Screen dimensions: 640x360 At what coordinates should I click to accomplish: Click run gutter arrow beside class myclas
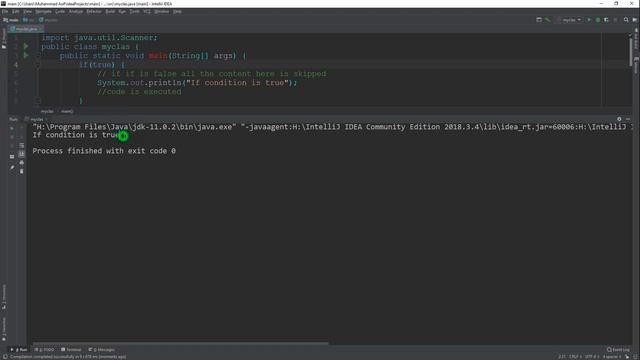pyautogui.click(x=26, y=47)
